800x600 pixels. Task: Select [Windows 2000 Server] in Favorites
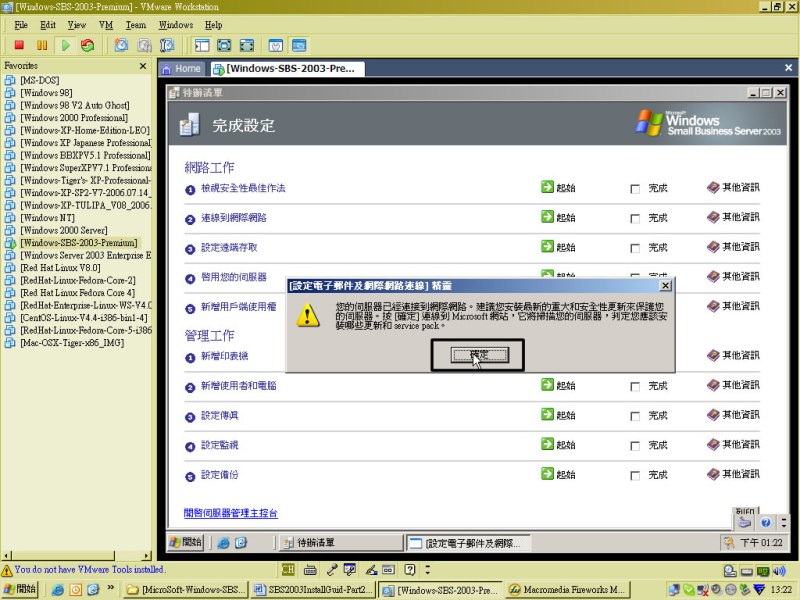coord(64,230)
